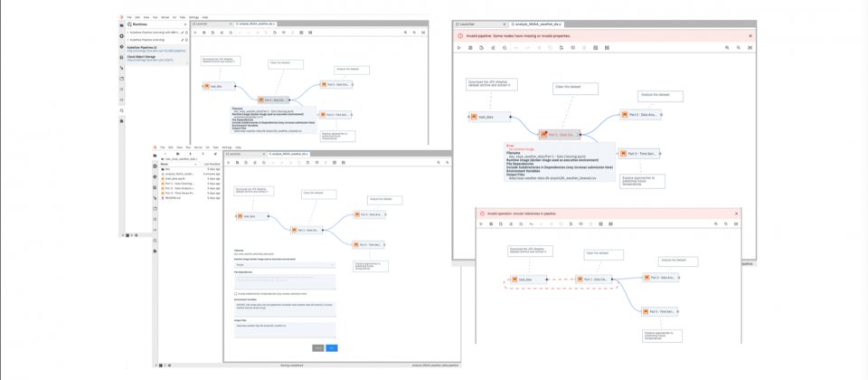This screenshot has height=380, width=868.
Task: Edit first Kubeflow Pipelines runtime with pencil icon
Action: point(182,33)
